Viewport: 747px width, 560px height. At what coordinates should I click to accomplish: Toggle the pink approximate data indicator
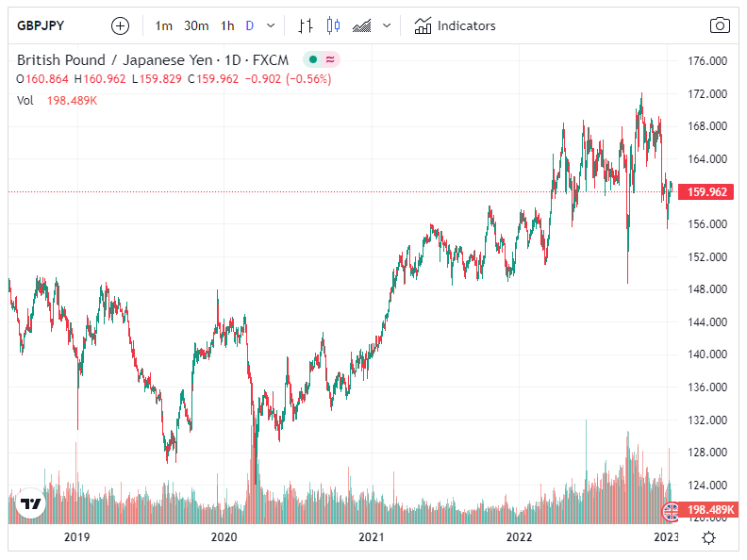point(330,60)
